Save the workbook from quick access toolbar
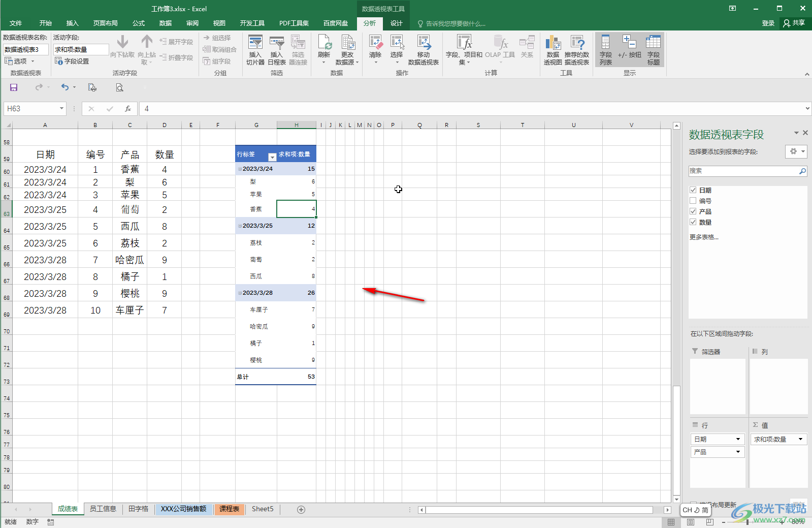Image resolution: width=812 pixels, height=528 pixels. [14, 87]
